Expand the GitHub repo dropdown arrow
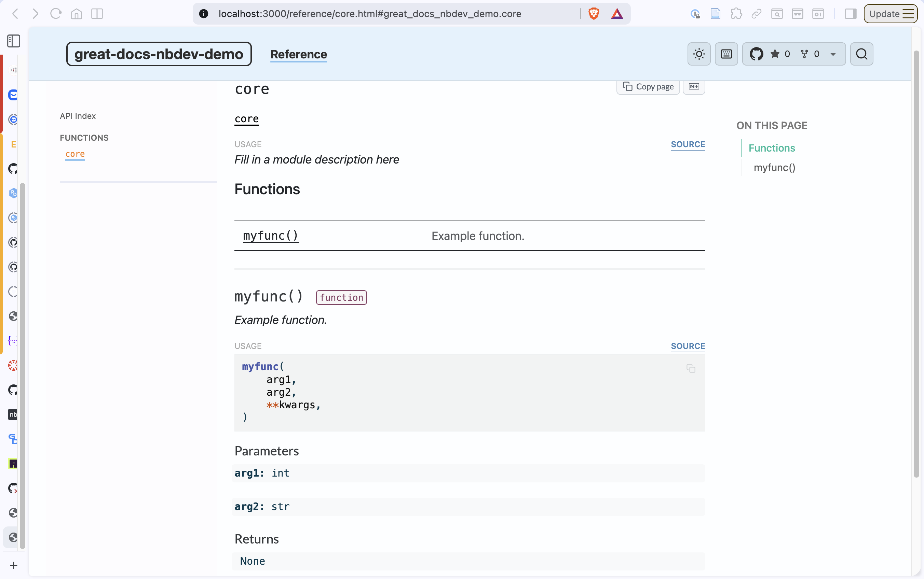The width and height of the screenshot is (924, 579). [x=833, y=54]
